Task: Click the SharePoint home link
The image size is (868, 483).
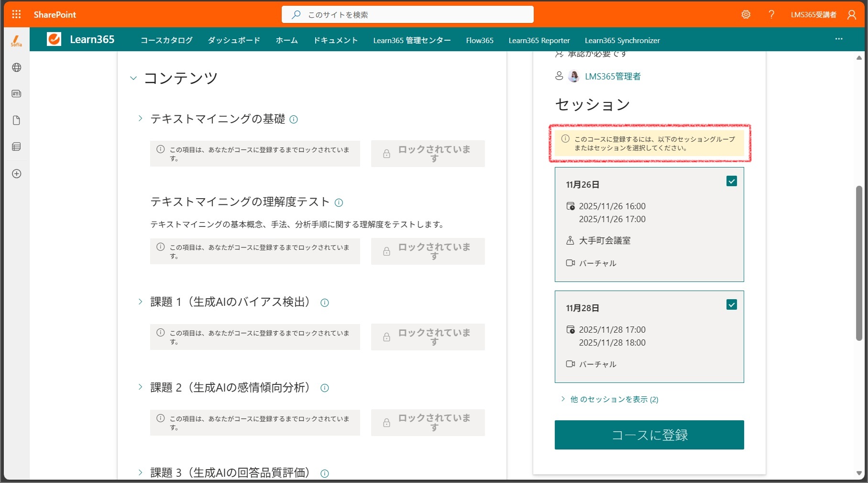Action: [55, 14]
